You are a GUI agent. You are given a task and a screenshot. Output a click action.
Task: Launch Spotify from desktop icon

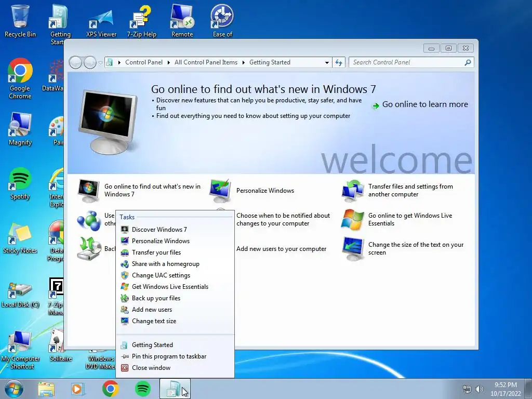click(x=20, y=183)
